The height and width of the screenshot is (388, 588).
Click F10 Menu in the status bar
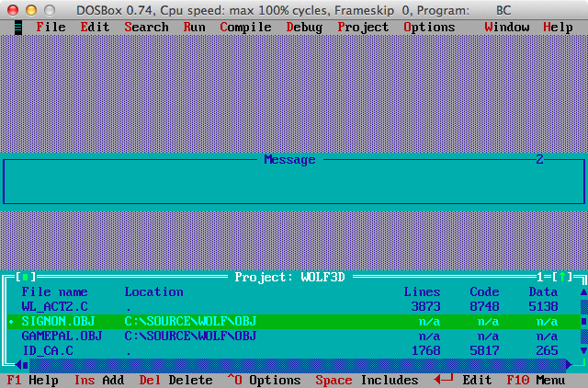point(536,380)
